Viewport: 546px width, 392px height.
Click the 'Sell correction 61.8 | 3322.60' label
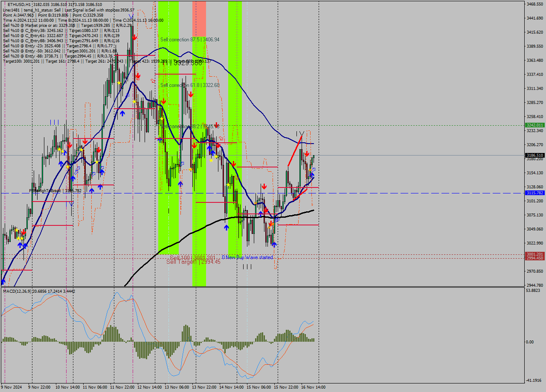pos(190,85)
